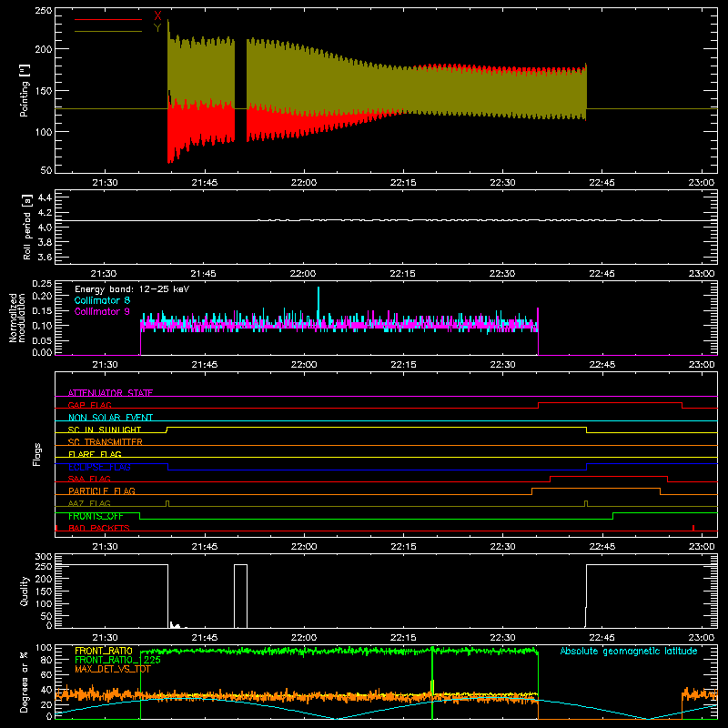Image resolution: width=728 pixels, height=728 pixels.
Task: Click the 'Pointing' vertical axis title
Action: pos(25,90)
